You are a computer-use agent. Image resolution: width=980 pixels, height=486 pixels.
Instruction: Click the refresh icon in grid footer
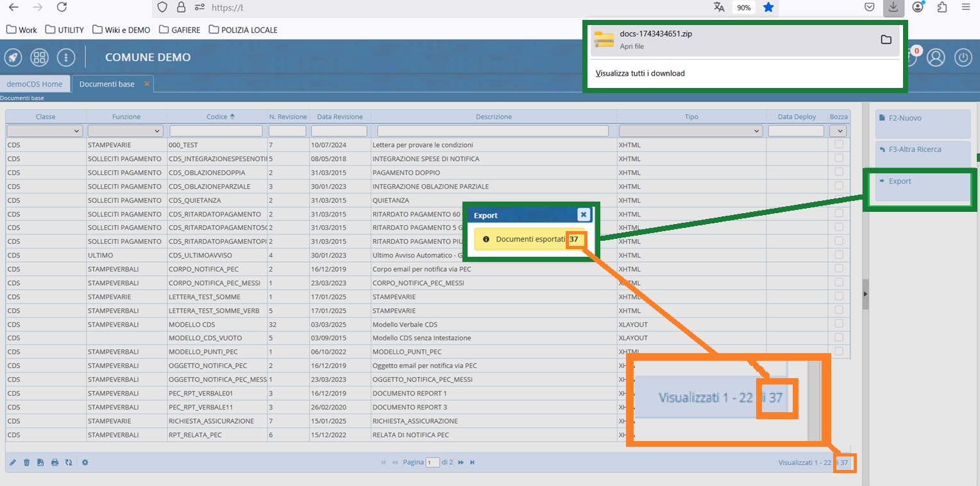point(69,462)
